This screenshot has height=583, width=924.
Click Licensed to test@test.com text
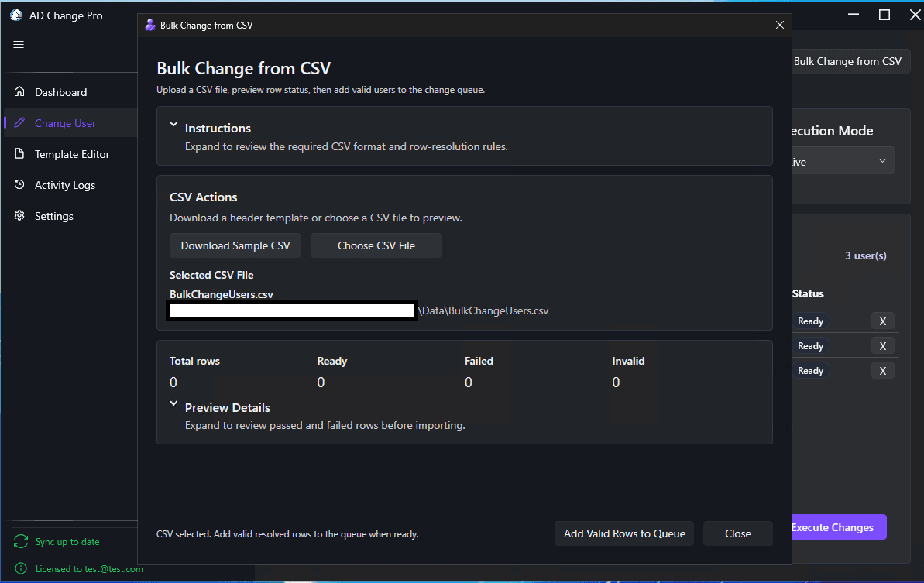[89, 569]
